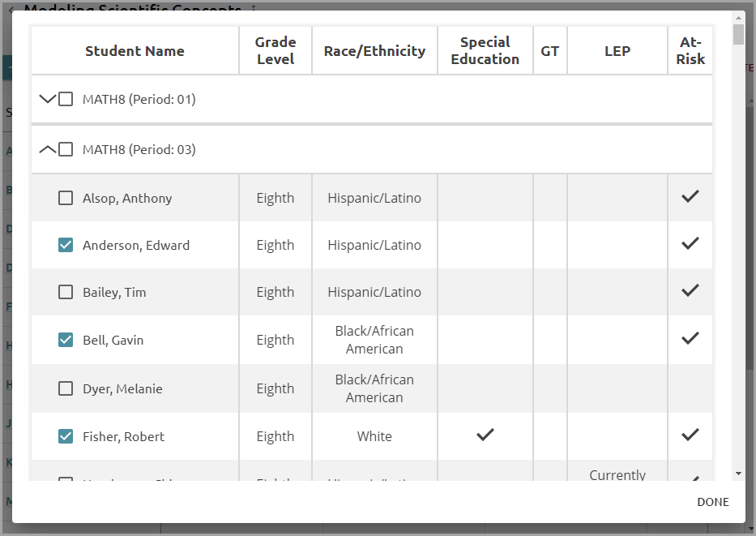Click the DONE button
This screenshot has width=756, height=536.
click(712, 502)
